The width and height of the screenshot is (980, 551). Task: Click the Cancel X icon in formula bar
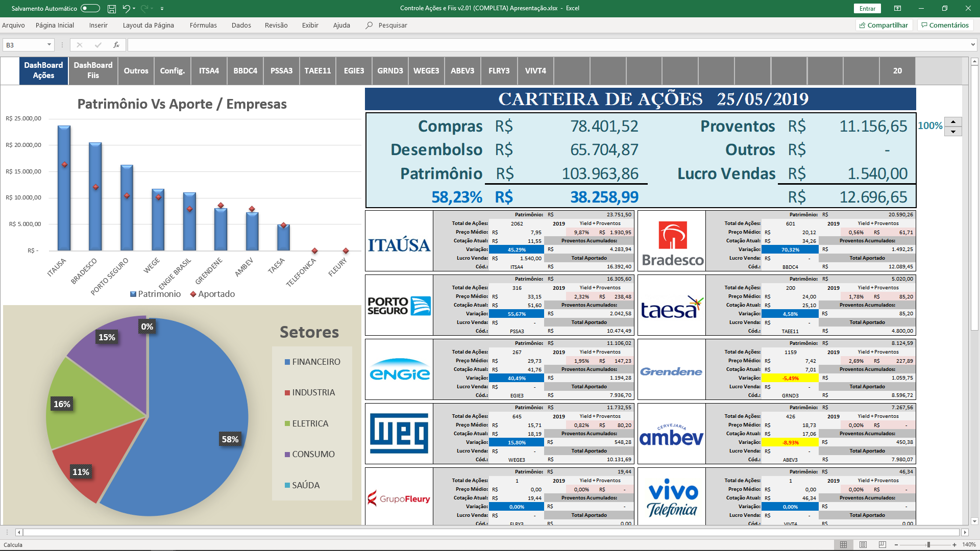tap(80, 45)
